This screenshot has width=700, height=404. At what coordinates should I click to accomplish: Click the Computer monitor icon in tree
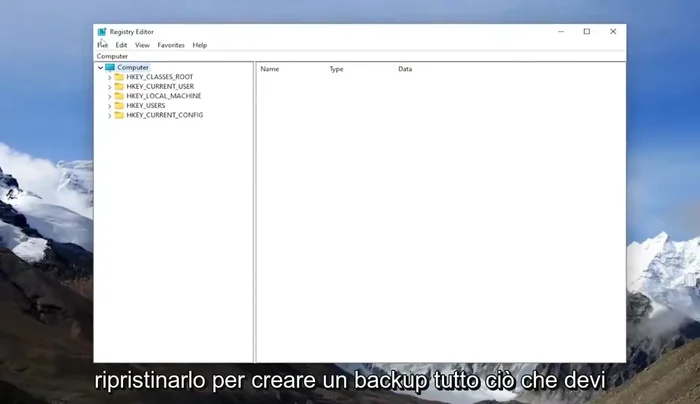point(110,67)
